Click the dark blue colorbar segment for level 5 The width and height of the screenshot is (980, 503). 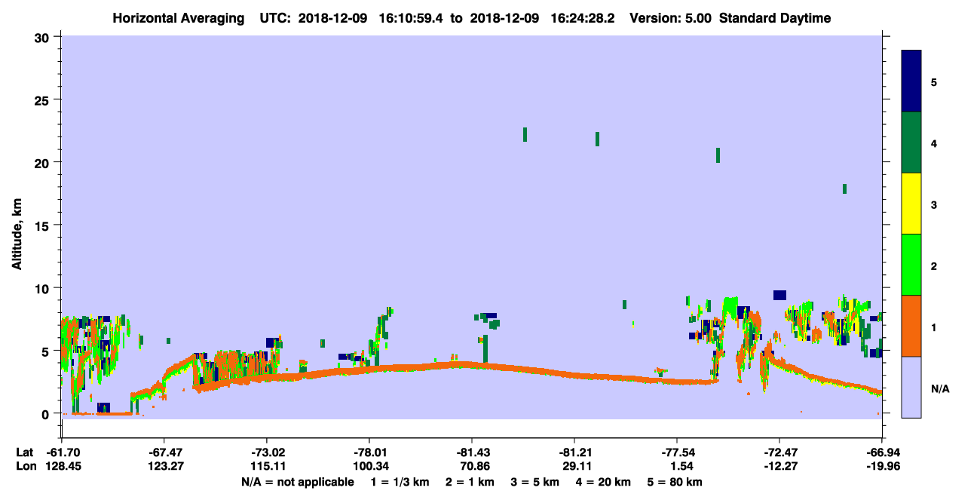click(x=911, y=81)
